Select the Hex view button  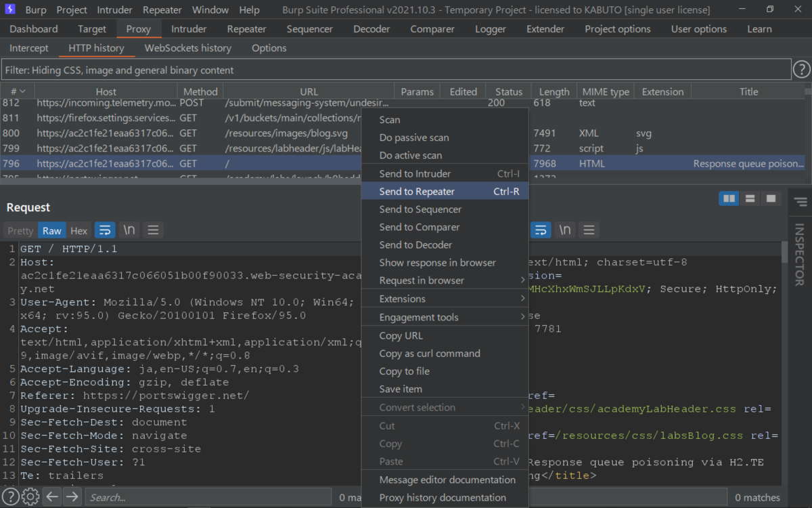point(79,231)
